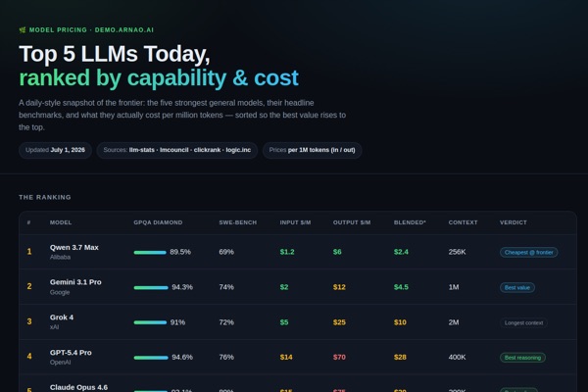Image resolution: width=588 pixels, height=392 pixels.
Task: Click the Updated July 1, 2026 pill
Action: point(55,150)
